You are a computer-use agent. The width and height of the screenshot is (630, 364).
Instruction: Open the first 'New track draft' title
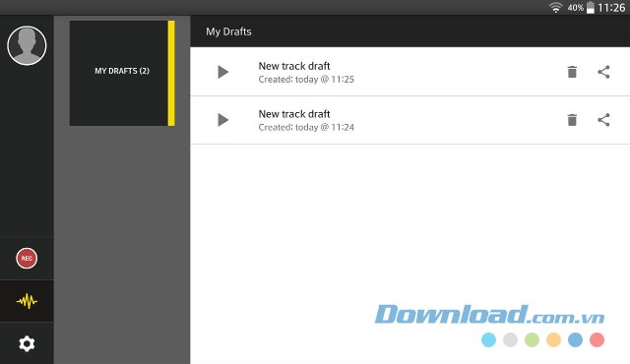294,66
